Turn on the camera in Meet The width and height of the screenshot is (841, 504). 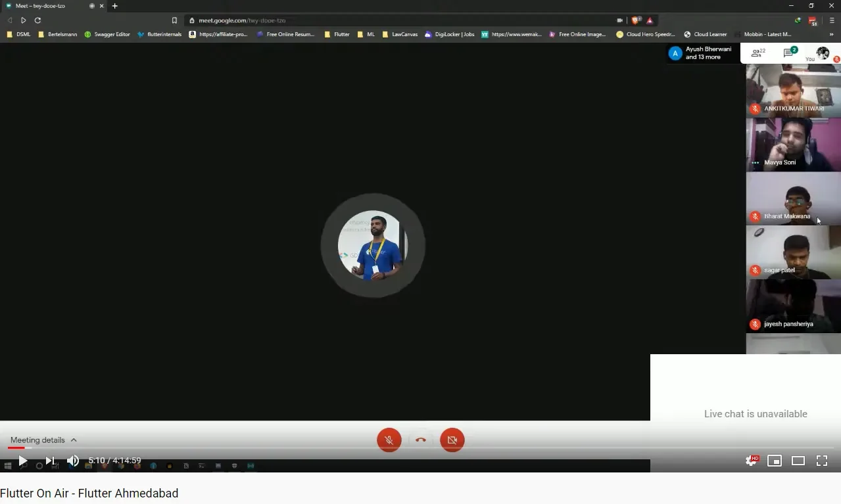pos(452,440)
